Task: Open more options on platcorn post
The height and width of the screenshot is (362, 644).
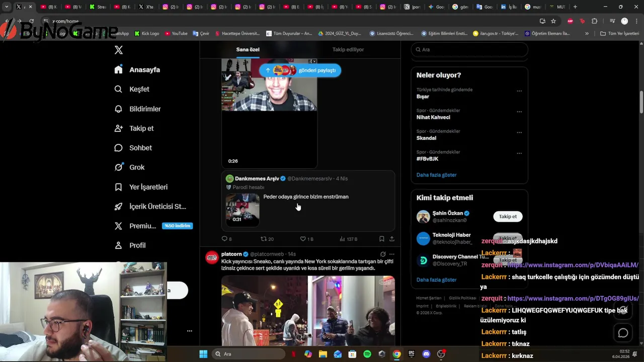Action: point(392,254)
